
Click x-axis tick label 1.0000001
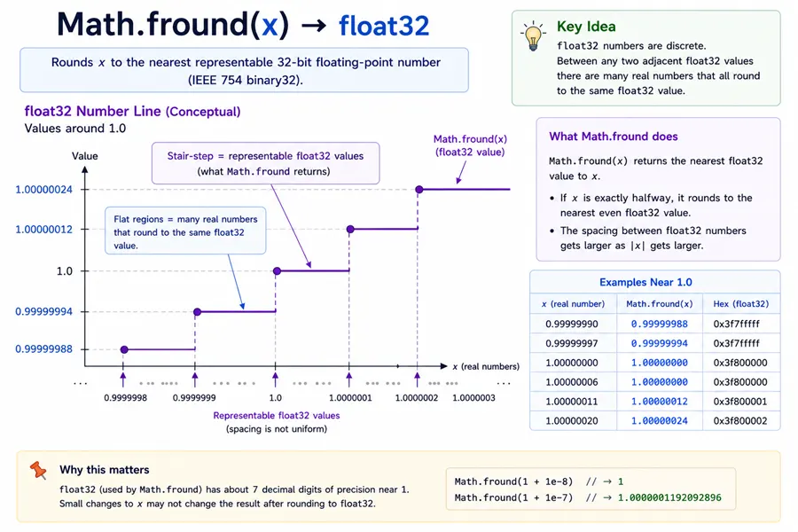click(x=350, y=397)
